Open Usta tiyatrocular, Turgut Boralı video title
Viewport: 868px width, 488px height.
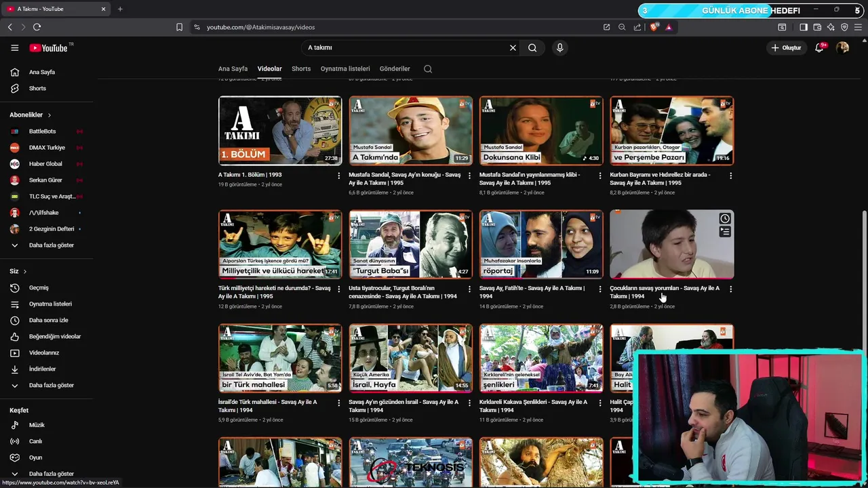pos(403,292)
